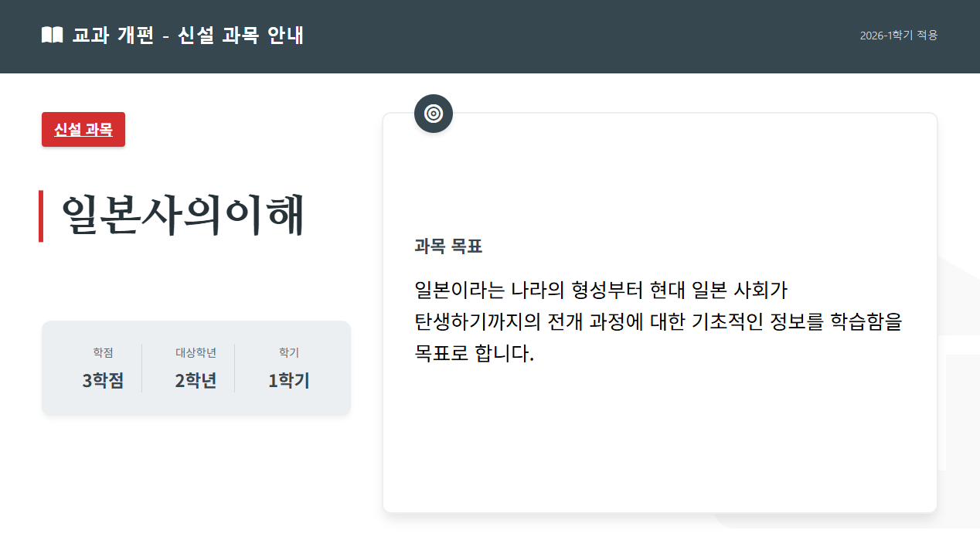Click the divider between 학점 and 대상학년
The image size is (980, 547).
(142, 369)
